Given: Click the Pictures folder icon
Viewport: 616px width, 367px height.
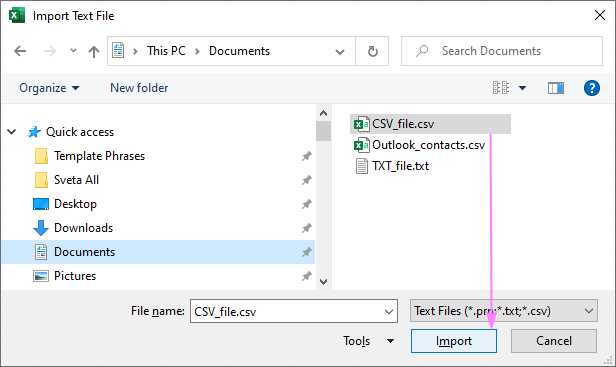Looking at the screenshot, I should pyautogui.click(x=41, y=276).
